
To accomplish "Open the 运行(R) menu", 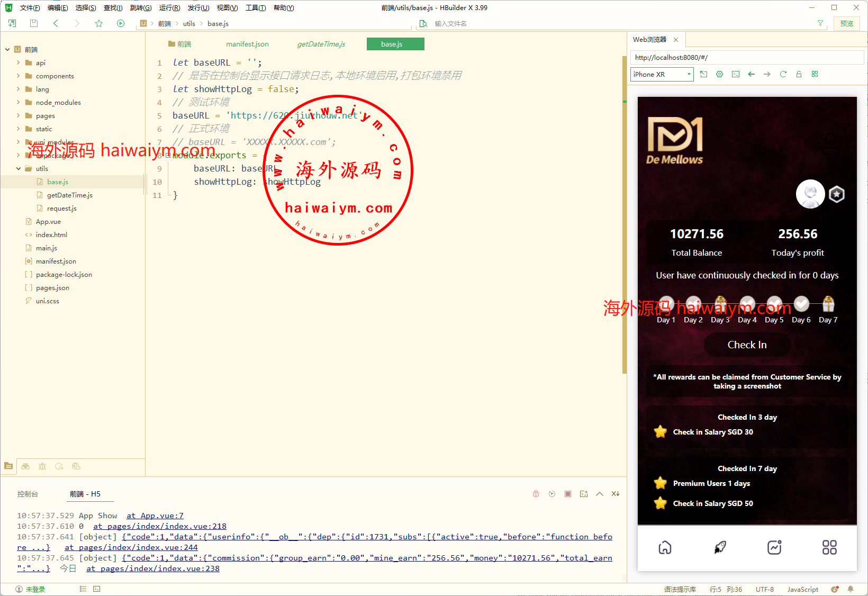I will click(169, 8).
